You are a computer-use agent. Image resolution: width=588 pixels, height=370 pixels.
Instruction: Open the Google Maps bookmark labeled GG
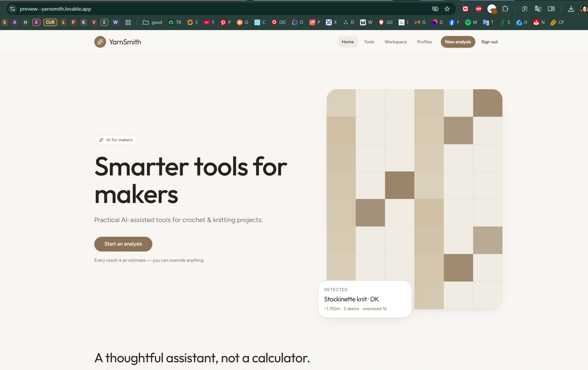(x=386, y=22)
